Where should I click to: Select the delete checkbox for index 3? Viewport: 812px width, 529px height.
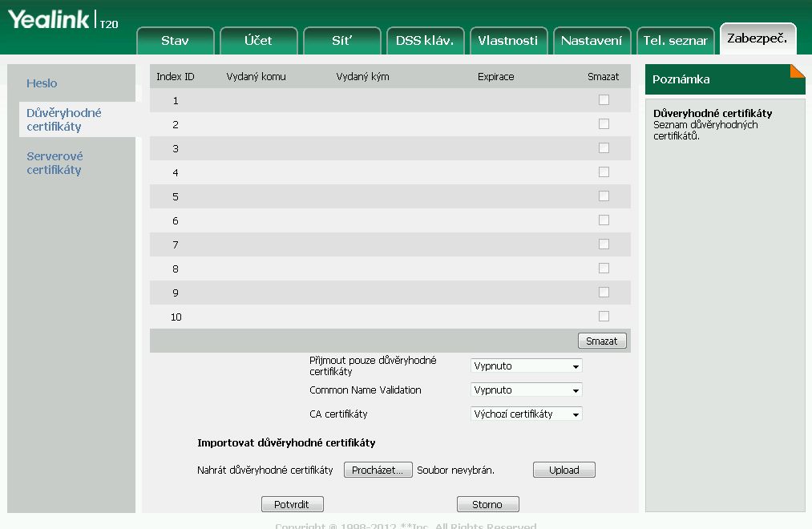click(604, 148)
